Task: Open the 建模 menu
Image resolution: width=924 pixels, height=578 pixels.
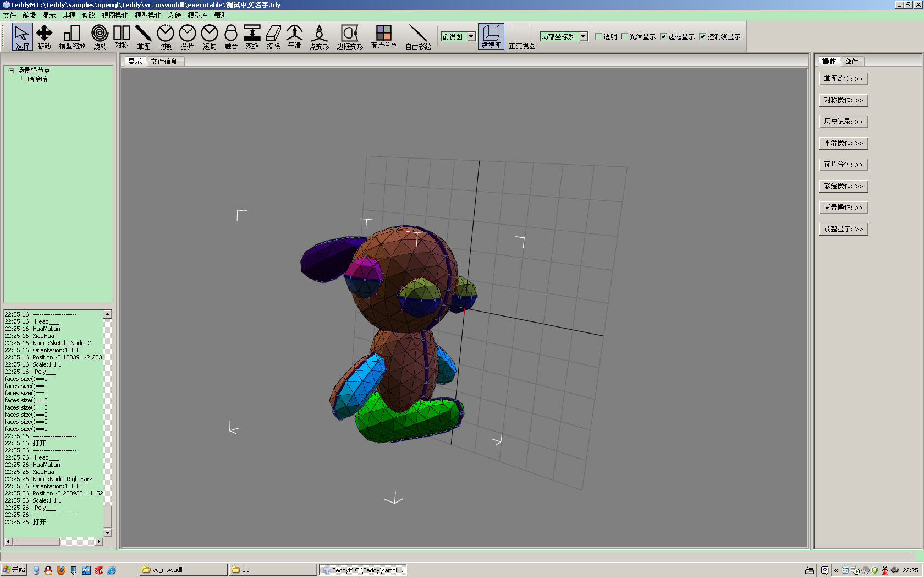Action: click(x=69, y=15)
